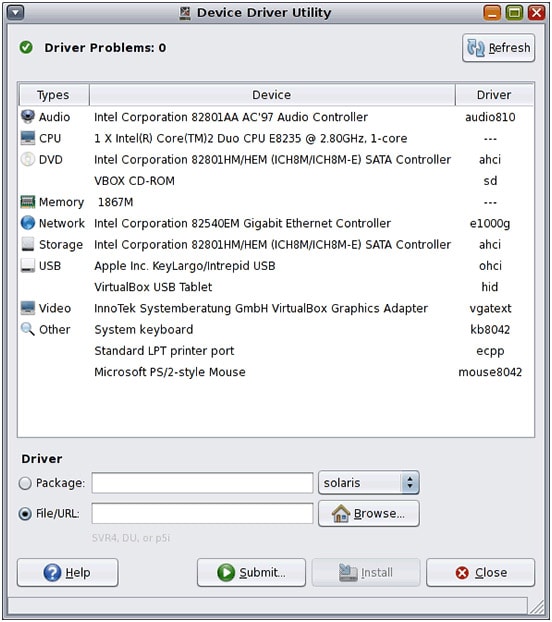Screen dimensions: 552x622
Task: Click the Storage drive icon
Action: [28, 244]
